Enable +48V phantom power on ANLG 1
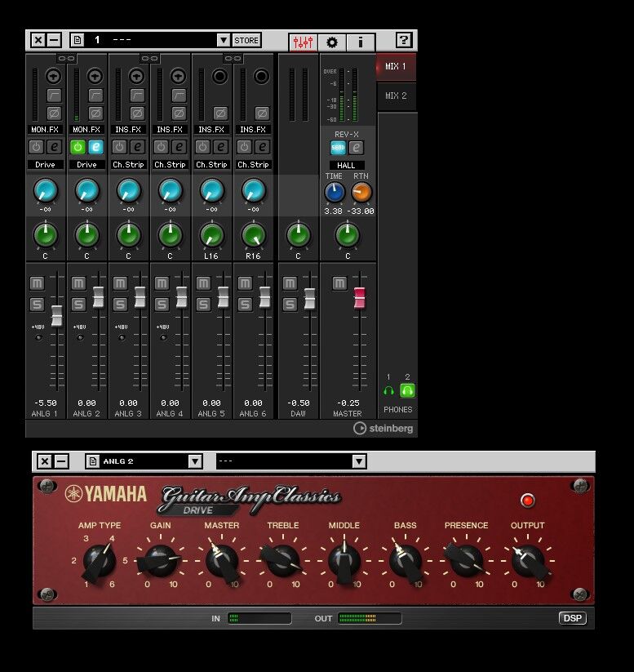 (x=38, y=338)
